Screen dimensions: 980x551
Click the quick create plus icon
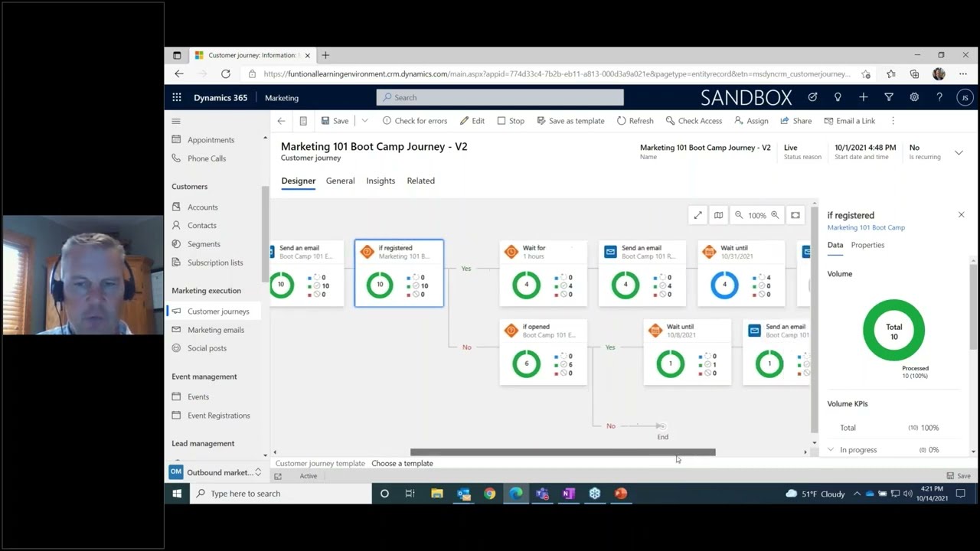[863, 97]
